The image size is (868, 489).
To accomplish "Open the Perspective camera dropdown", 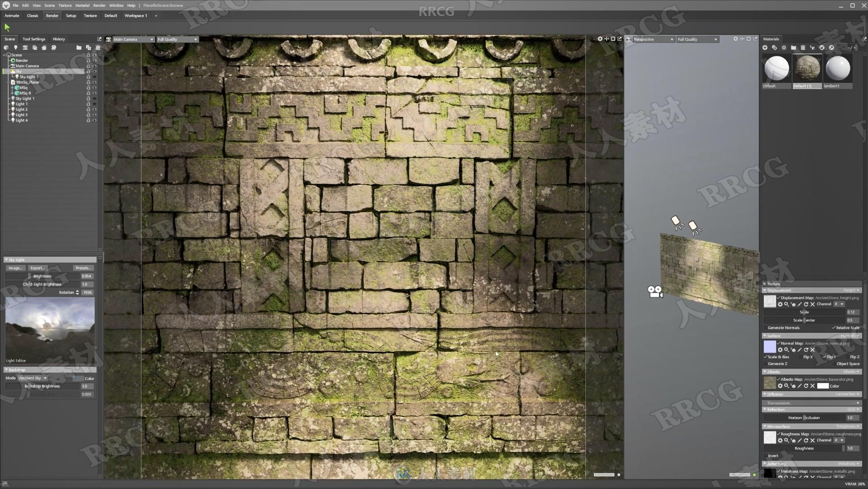I will pyautogui.click(x=653, y=39).
